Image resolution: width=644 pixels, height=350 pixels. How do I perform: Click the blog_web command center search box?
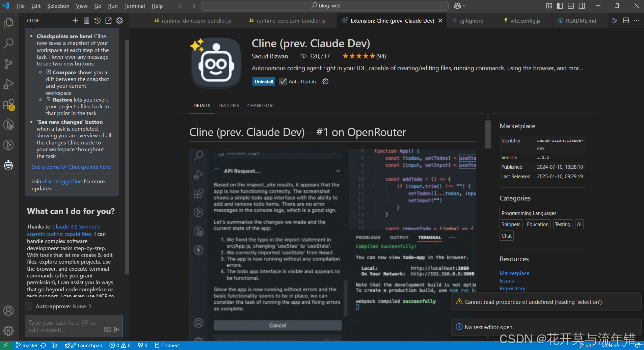coord(325,6)
